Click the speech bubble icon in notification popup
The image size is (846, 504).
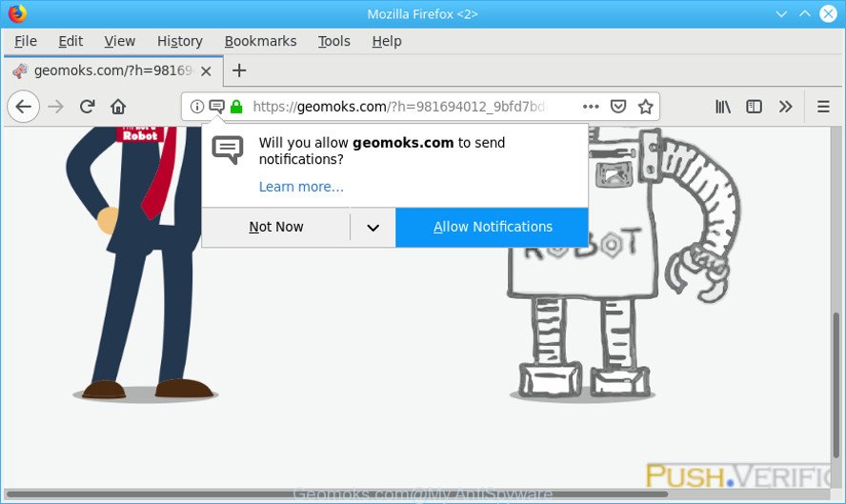click(x=227, y=151)
